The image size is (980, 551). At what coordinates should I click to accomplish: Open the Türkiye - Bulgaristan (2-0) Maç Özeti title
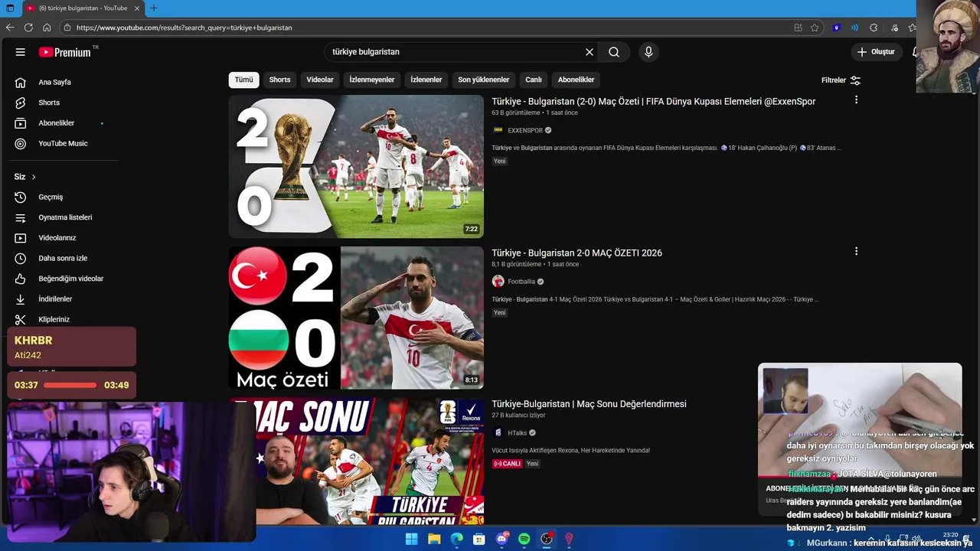point(654,101)
